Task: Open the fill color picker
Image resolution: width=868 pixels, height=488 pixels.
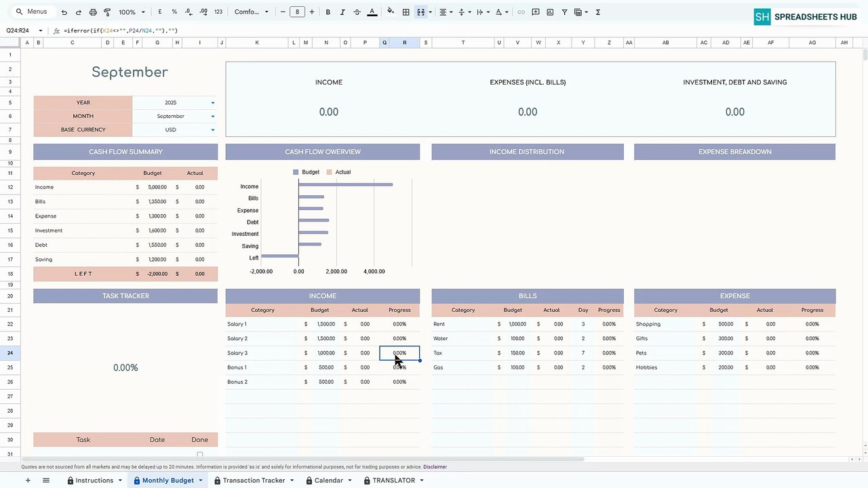Action: pyautogui.click(x=391, y=12)
